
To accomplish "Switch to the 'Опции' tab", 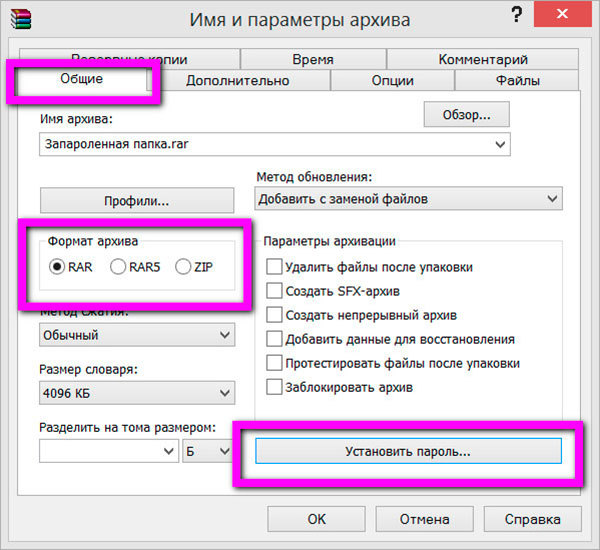I will tap(393, 80).
